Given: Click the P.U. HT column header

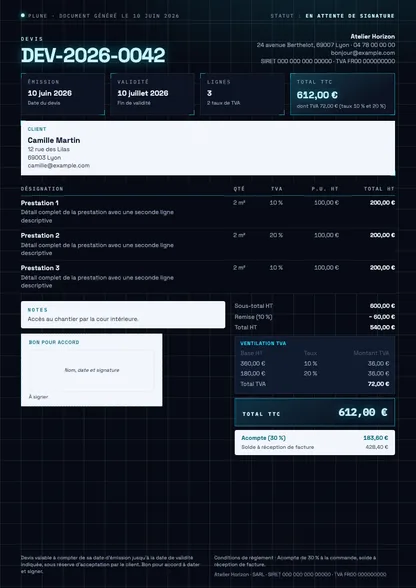Looking at the screenshot, I should tap(325, 189).
